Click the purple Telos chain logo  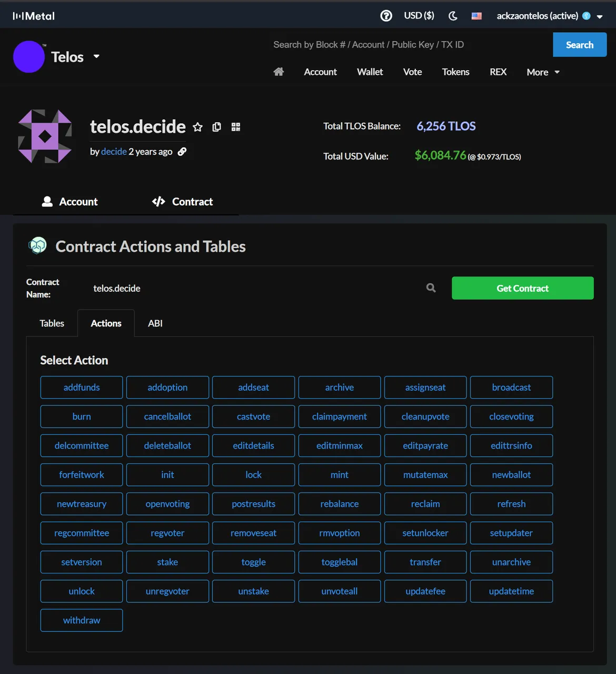(29, 57)
